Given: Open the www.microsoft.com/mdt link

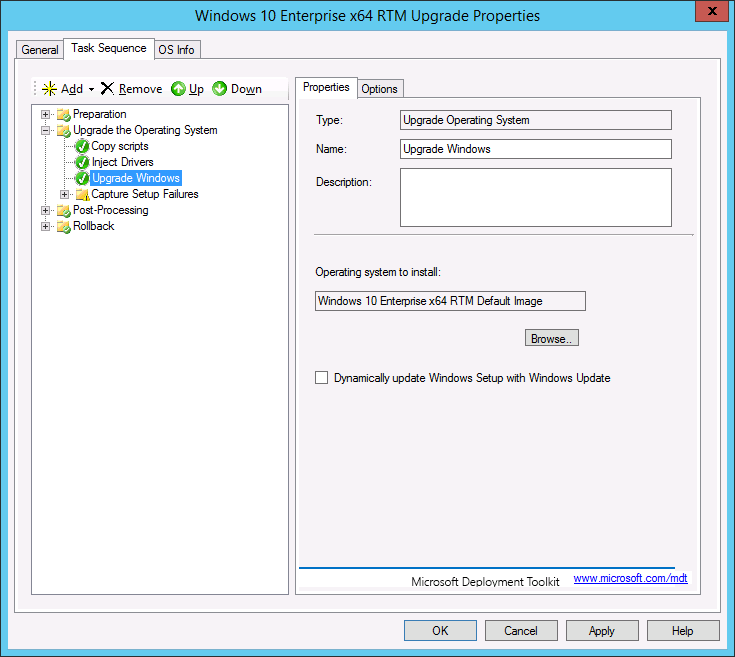Looking at the screenshot, I should (x=630, y=578).
